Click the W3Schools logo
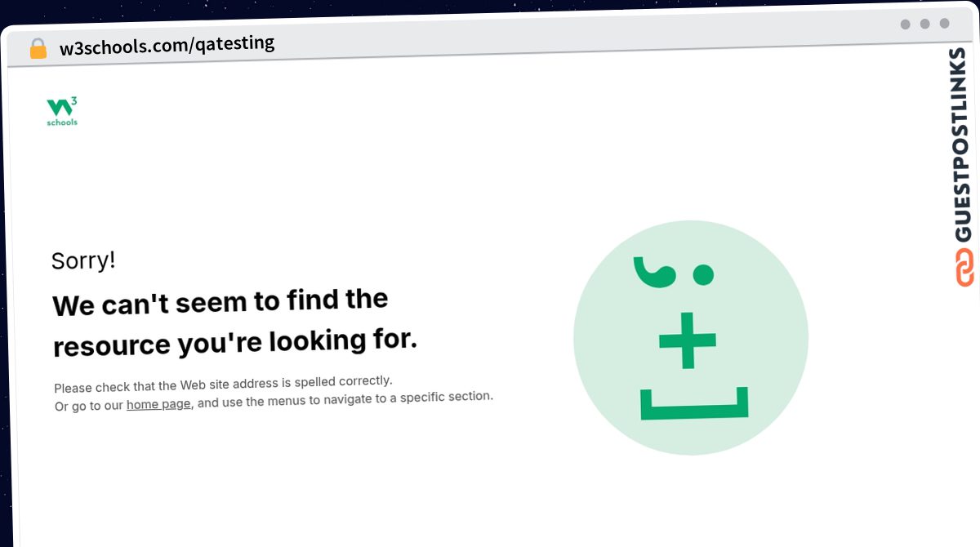Image resolution: width=980 pixels, height=547 pixels. coord(62,112)
